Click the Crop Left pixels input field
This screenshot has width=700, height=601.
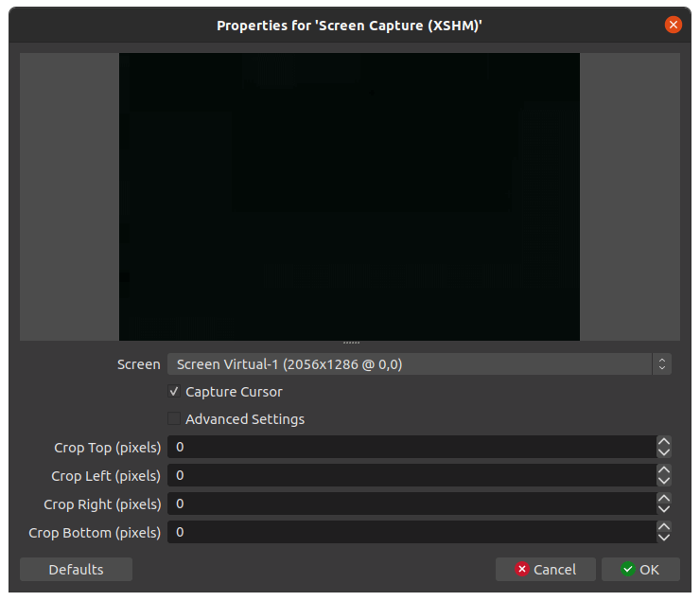[x=411, y=475]
